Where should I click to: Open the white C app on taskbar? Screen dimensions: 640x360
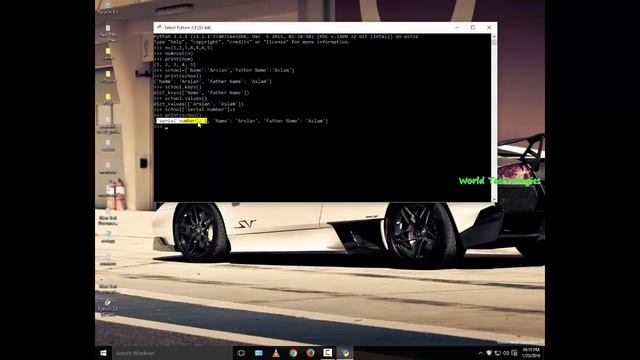coord(327,353)
